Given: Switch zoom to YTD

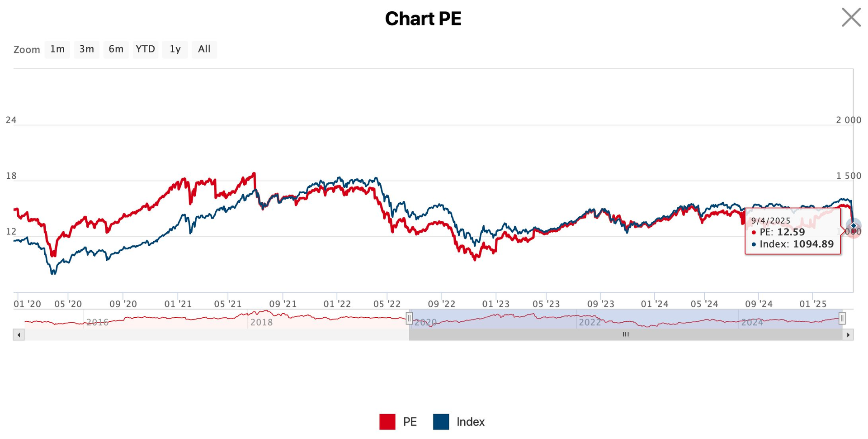Looking at the screenshot, I should click(145, 49).
